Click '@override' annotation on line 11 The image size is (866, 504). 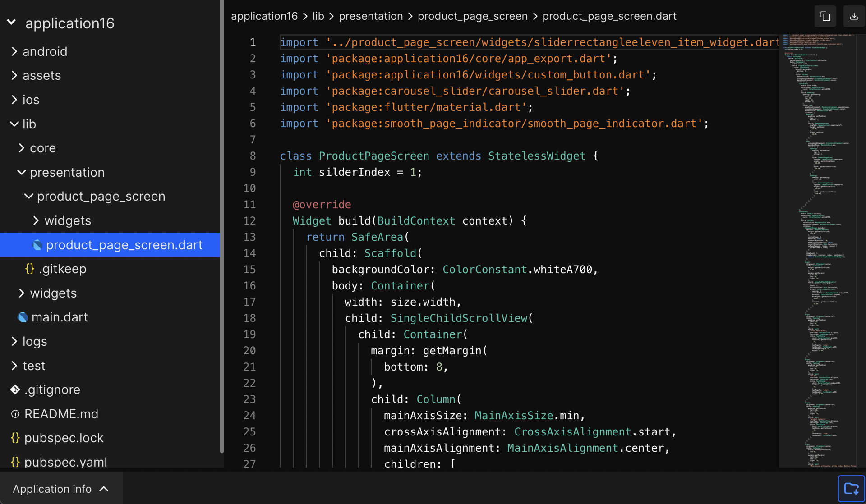[322, 205]
